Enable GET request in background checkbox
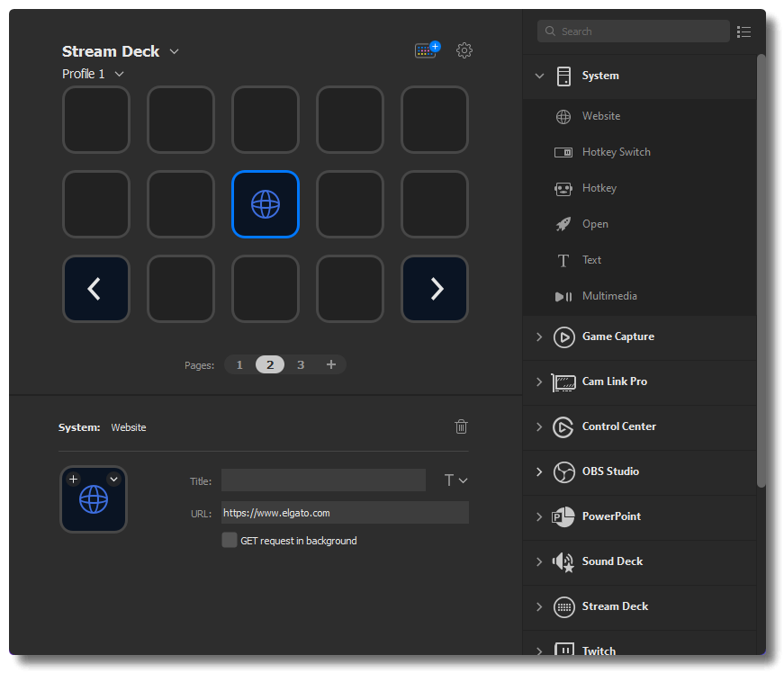Image resolution: width=784 pixels, height=673 pixels. pos(230,540)
